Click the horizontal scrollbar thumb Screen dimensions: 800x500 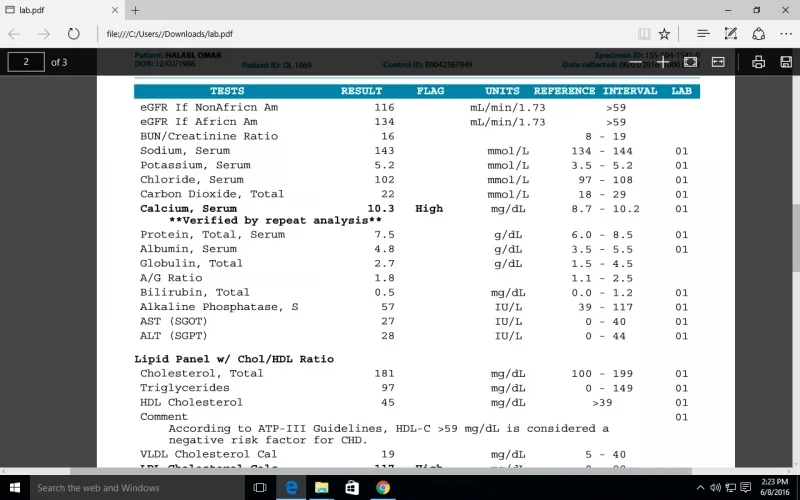(381, 471)
